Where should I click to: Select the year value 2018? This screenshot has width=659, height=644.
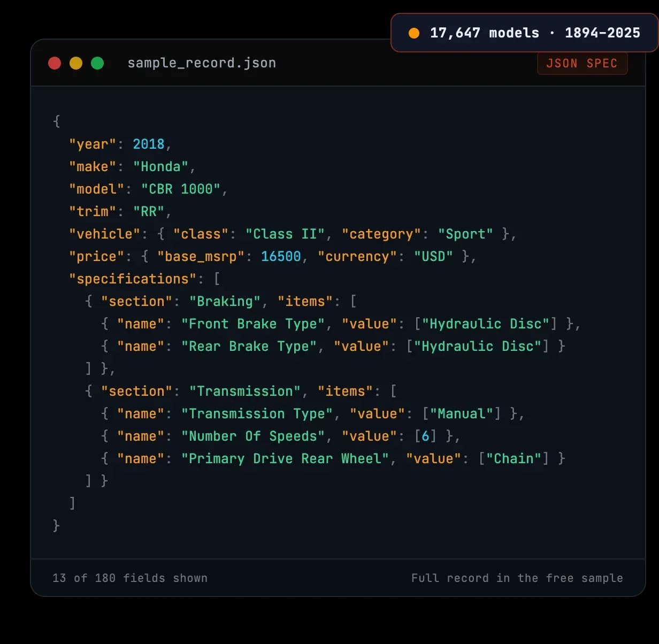click(x=149, y=144)
